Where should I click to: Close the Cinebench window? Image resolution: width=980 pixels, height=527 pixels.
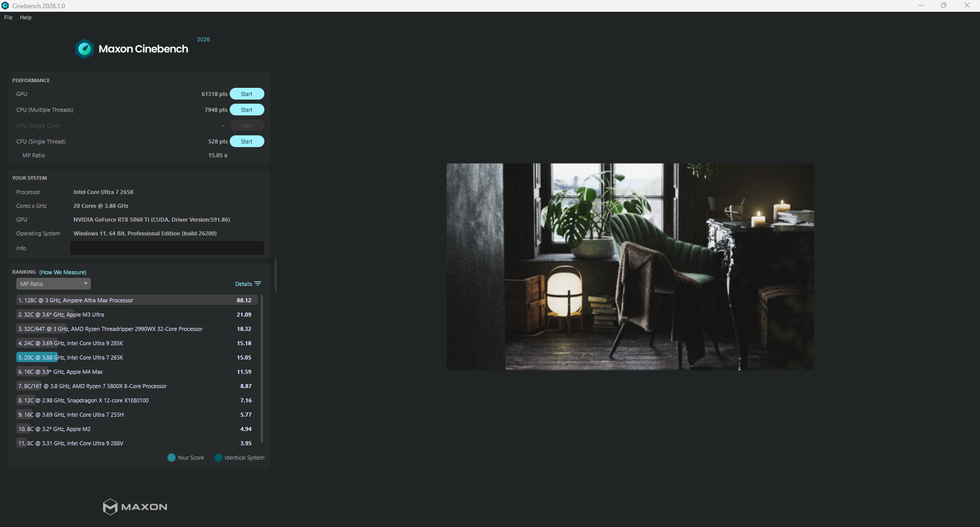click(967, 6)
